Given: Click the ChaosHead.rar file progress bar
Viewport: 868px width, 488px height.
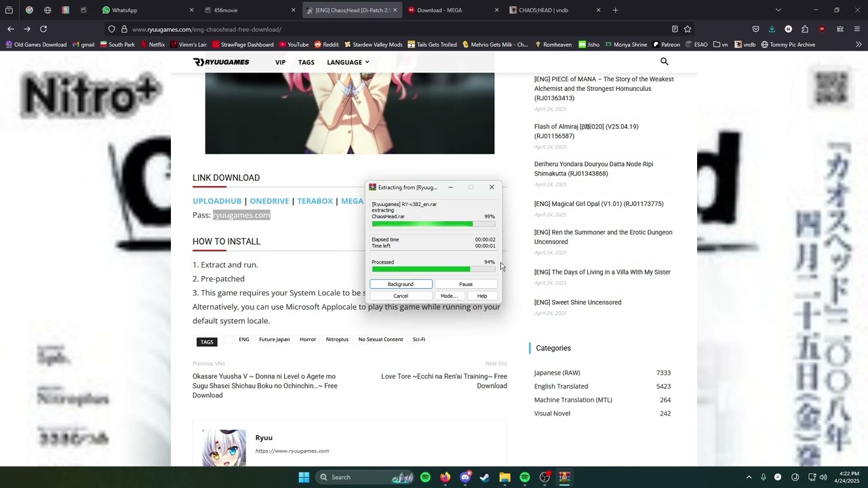Looking at the screenshot, I should [433, 224].
